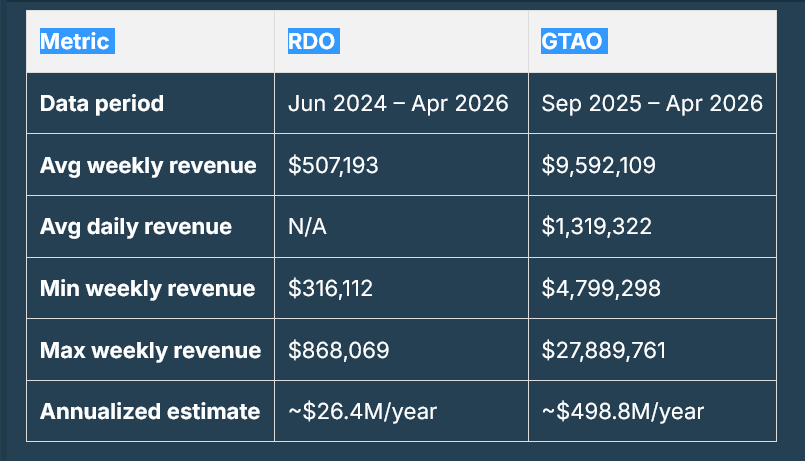Image resolution: width=805 pixels, height=461 pixels.
Task: Click the N/A cell under RDO
Action: click(307, 227)
